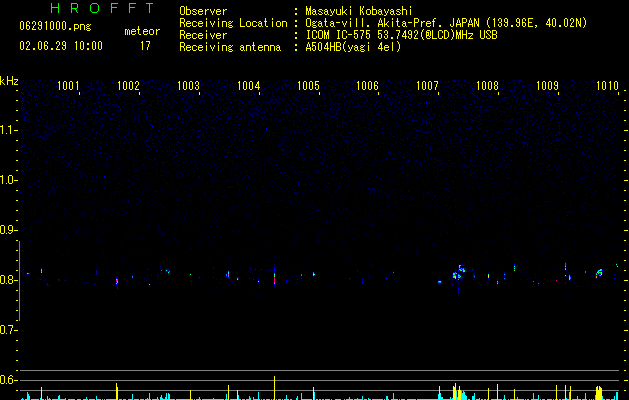Screen dimensions: 629x400
Task: Click the 1002 time axis marker
Action: [128, 86]
